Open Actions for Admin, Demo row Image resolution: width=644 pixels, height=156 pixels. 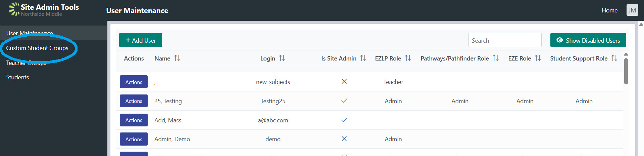134,139
